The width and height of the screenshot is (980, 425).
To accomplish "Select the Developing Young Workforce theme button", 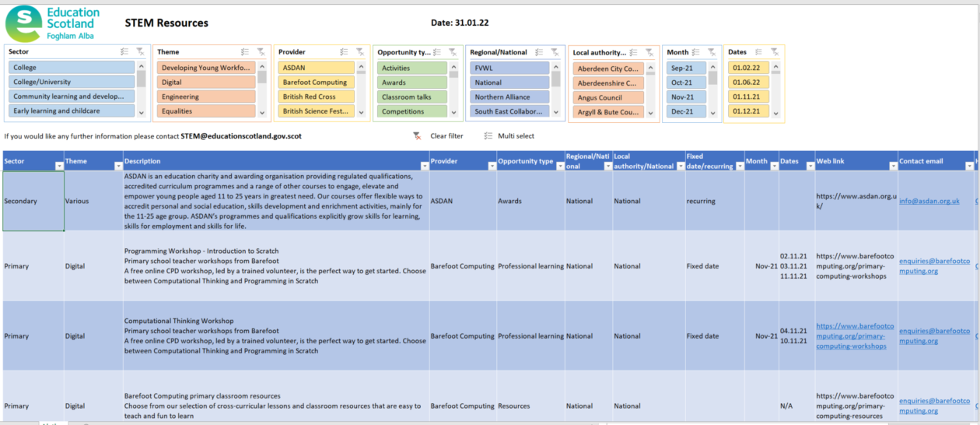I will point(206,68).
